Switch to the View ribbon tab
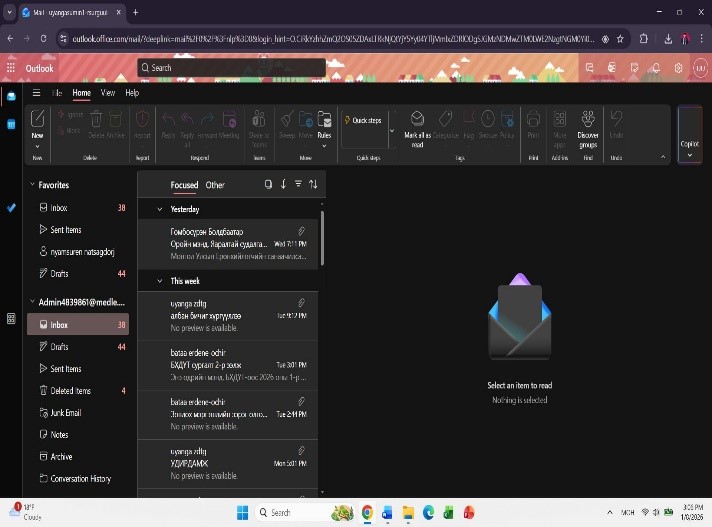712x527 pixels. click(x=107, y=93)
